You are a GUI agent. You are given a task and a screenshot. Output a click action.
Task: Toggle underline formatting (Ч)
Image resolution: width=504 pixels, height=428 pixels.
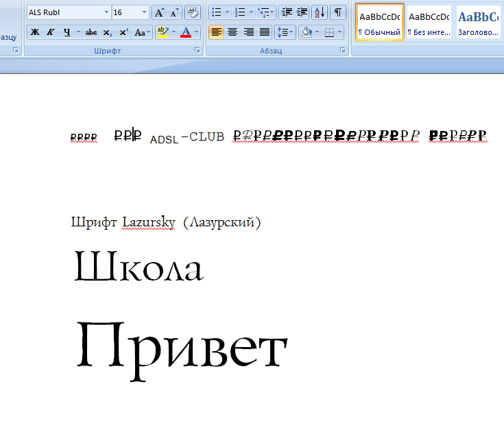67,32
